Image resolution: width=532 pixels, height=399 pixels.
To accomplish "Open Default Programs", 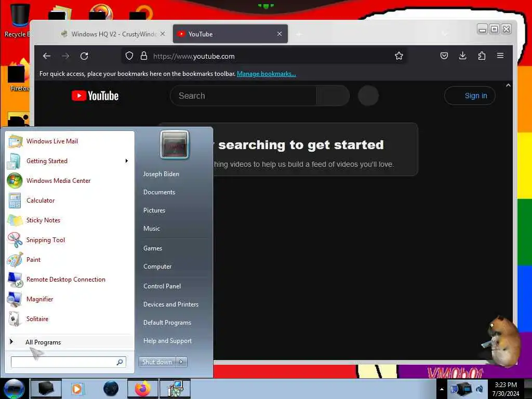I will click(x=167, y=323).
